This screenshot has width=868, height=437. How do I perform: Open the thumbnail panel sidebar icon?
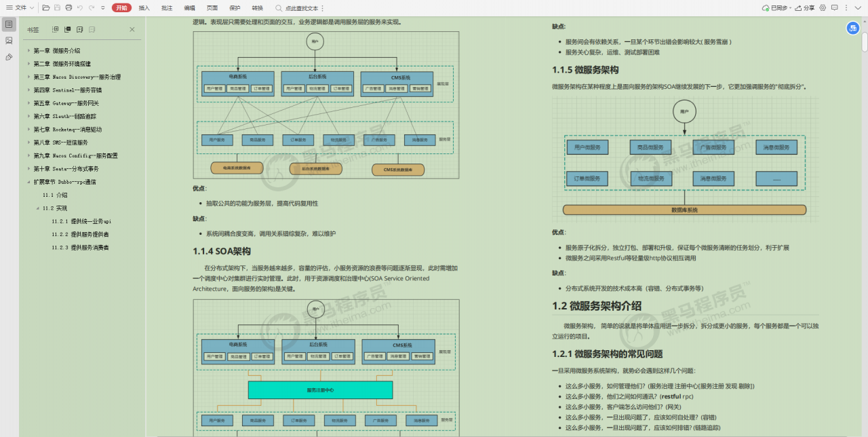click(9, 40)
